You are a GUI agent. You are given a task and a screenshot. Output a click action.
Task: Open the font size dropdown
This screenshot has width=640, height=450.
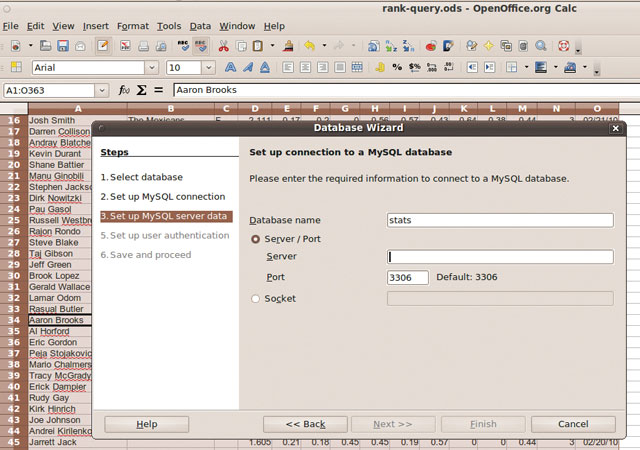(x=208, y=67)
